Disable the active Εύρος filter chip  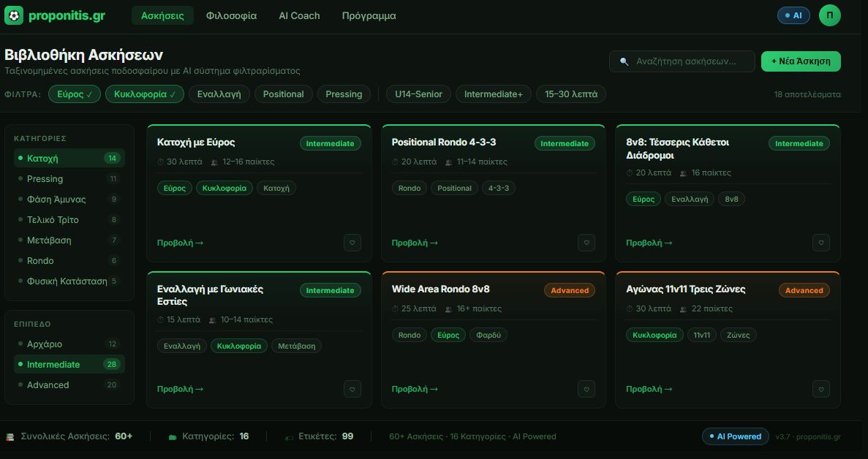(75, 94)
